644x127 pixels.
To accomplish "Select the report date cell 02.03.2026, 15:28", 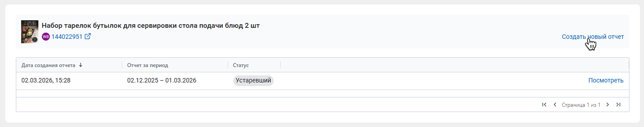I will point(46,80).
